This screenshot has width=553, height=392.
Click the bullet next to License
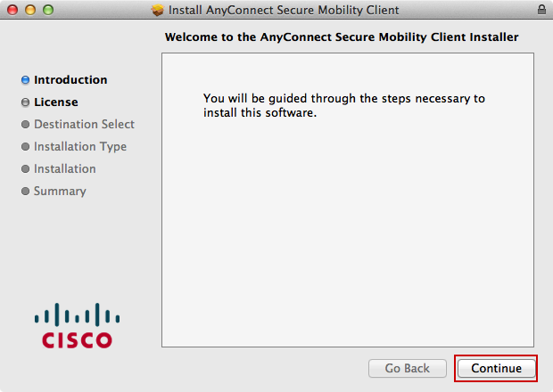coord(26,102)
